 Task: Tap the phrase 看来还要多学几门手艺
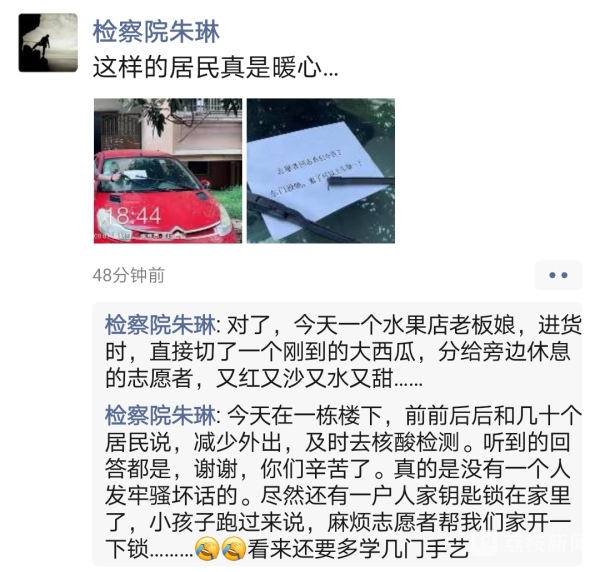click(359, 550)
